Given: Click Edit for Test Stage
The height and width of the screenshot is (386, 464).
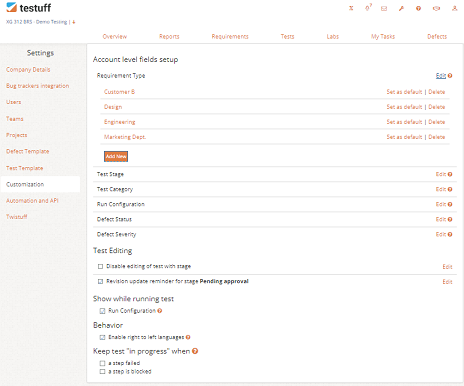Looking at the screenshot, I should click(441, 174).
